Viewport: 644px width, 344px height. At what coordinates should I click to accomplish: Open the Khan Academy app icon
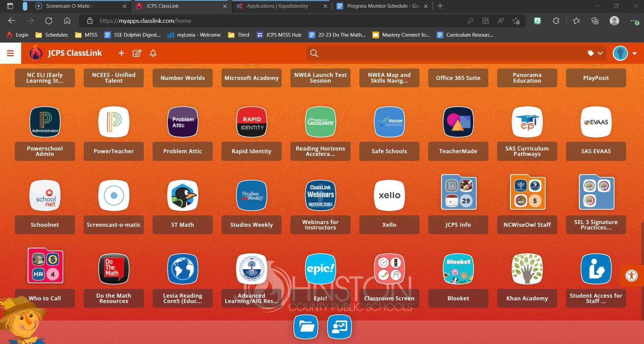click(x=527, y=269)
